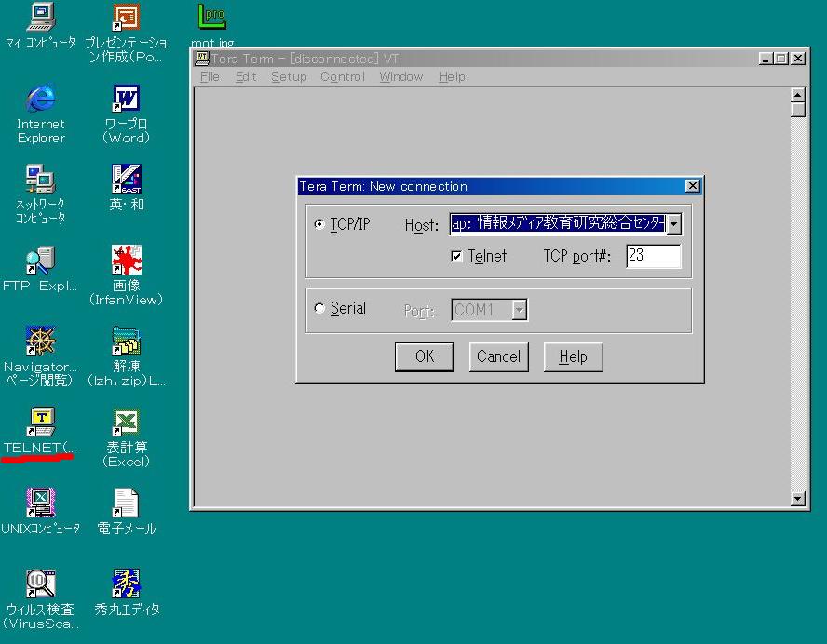Select the mgt.jpg desktop file icon
This screenshot has width=827, height=644.
212,17
